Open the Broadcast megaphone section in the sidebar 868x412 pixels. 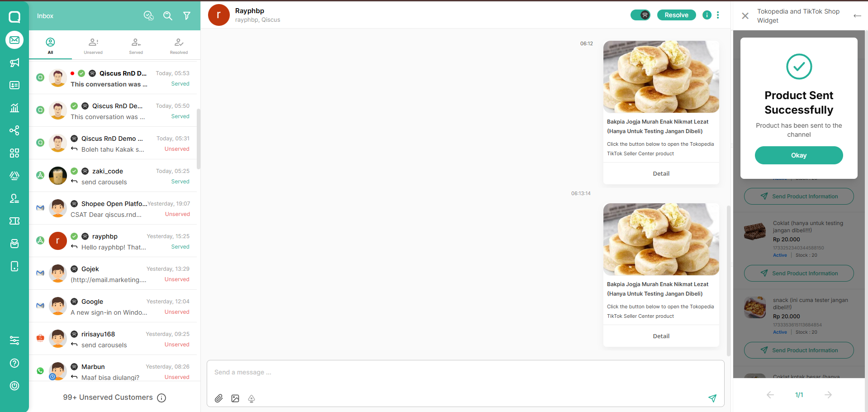pyautogui.click(x=14, y=62)
